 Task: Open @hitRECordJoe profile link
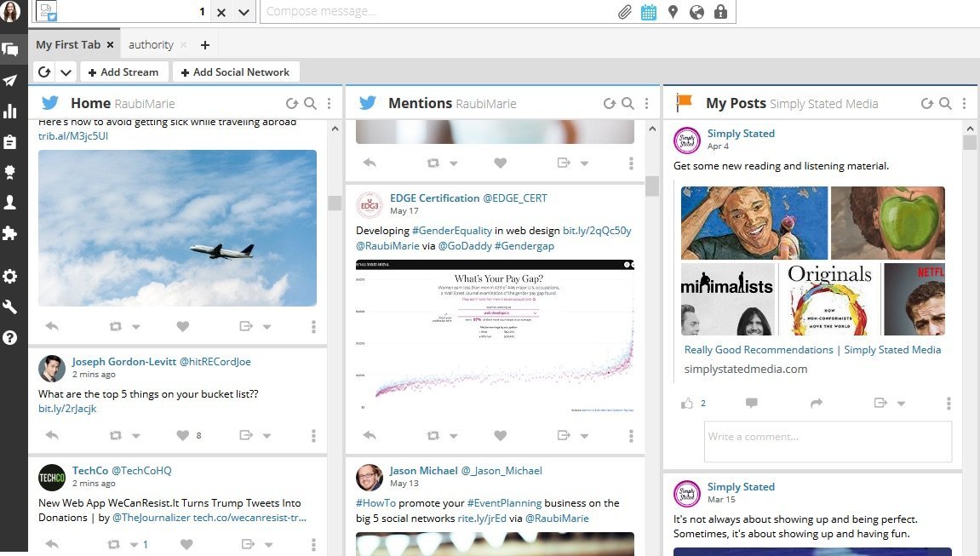pyautogui.click(x=215, y=362)
